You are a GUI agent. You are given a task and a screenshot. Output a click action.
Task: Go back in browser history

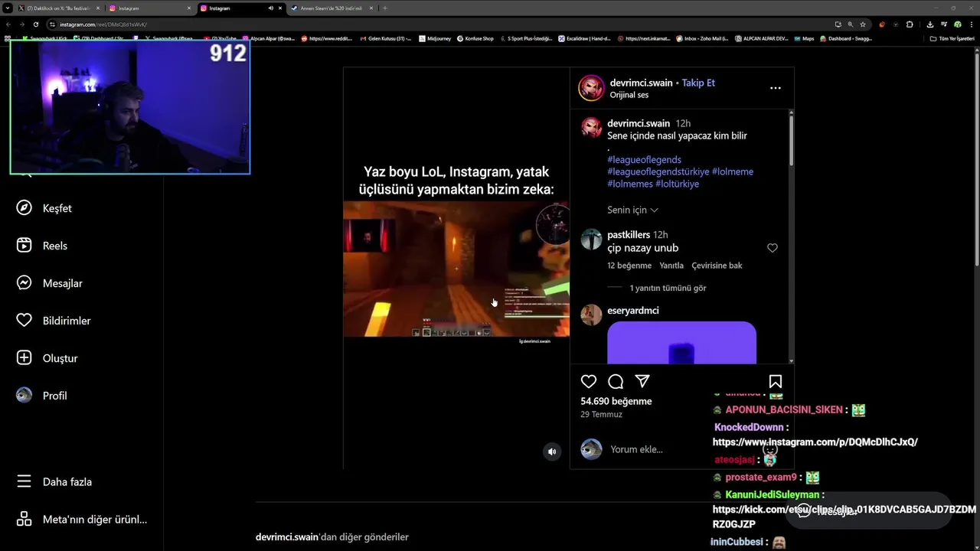pyautogui.click(x=8, y=24)
